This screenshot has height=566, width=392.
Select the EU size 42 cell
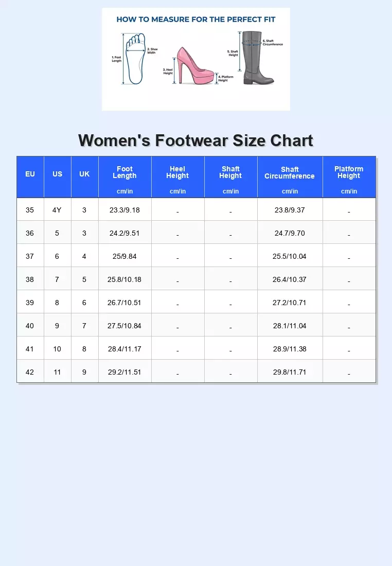(x=30, y=372)
